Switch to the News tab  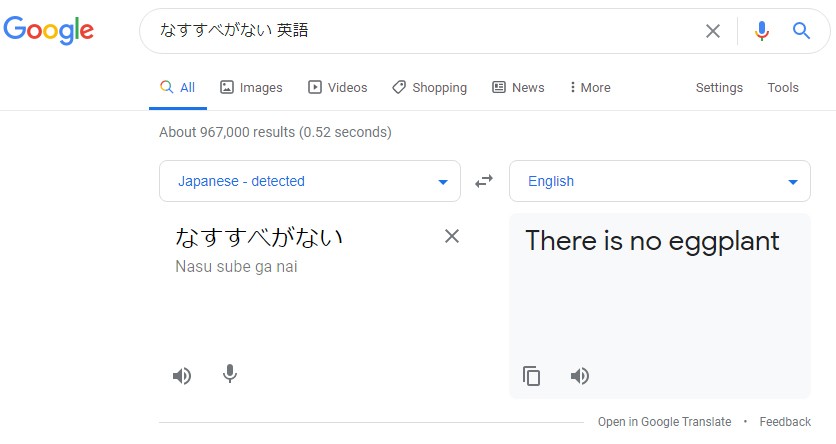tap(518, 88)
